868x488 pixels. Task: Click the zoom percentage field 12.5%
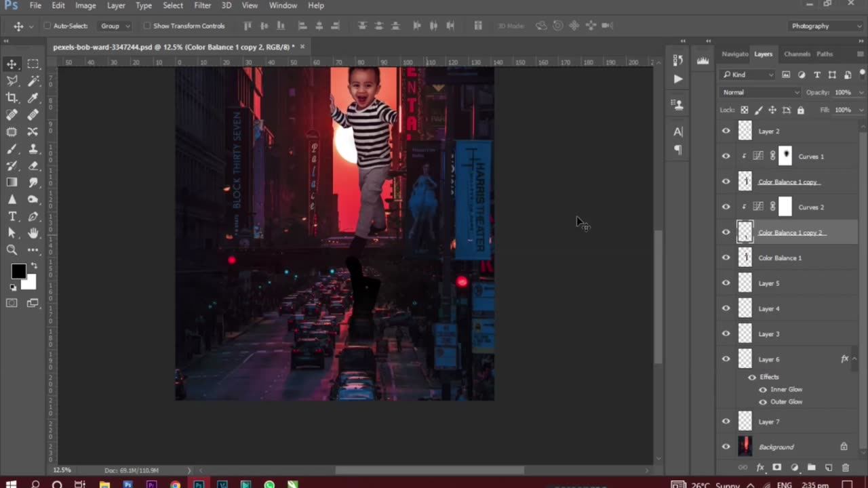62,470
